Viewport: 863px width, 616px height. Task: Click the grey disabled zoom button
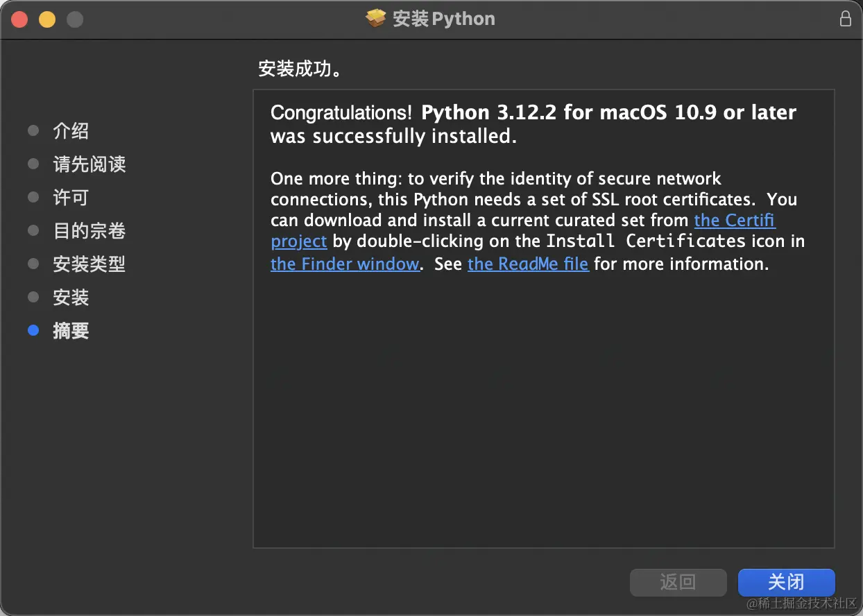pos(75,19)
